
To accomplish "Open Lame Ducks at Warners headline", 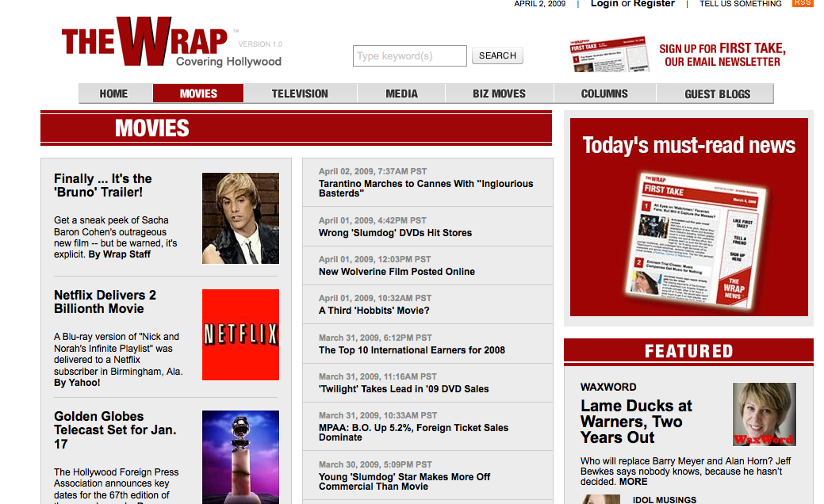I will [636, 422].
